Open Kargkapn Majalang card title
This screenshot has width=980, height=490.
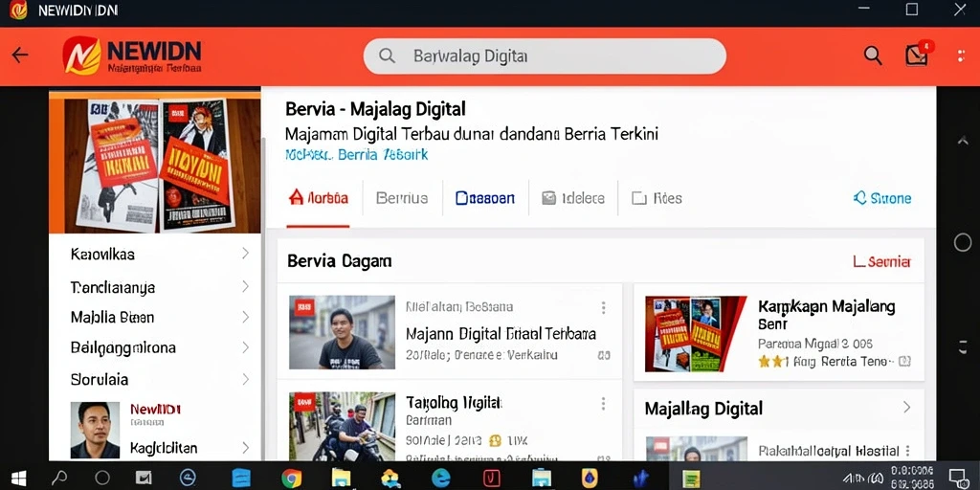(826, 315)
